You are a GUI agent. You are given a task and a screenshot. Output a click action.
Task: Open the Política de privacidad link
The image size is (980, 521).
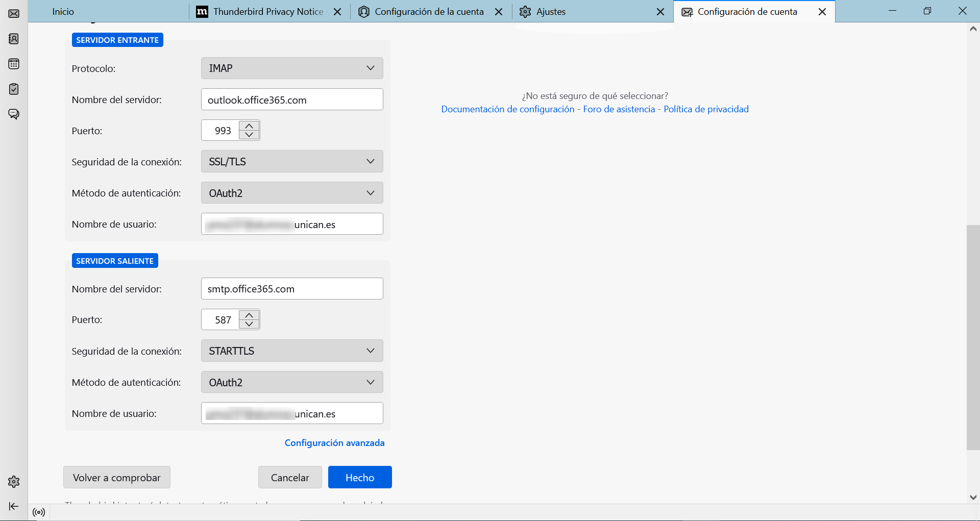coord(706,109)
